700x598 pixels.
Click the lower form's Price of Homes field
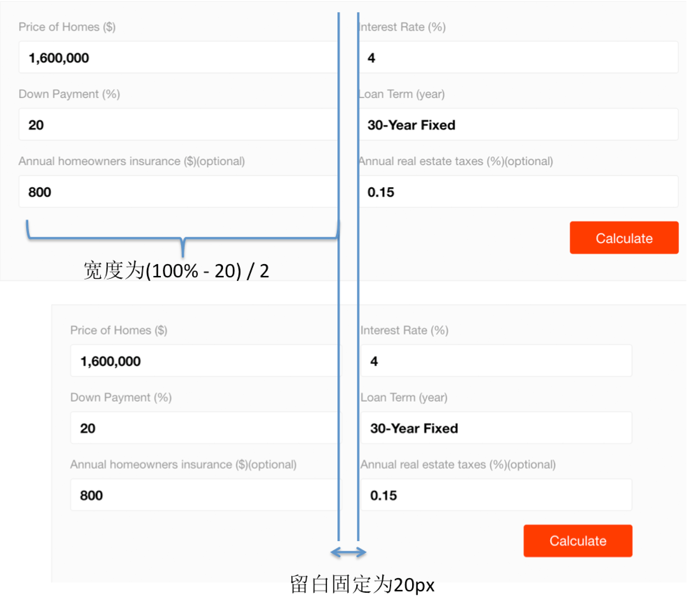[x=206, y=361]
